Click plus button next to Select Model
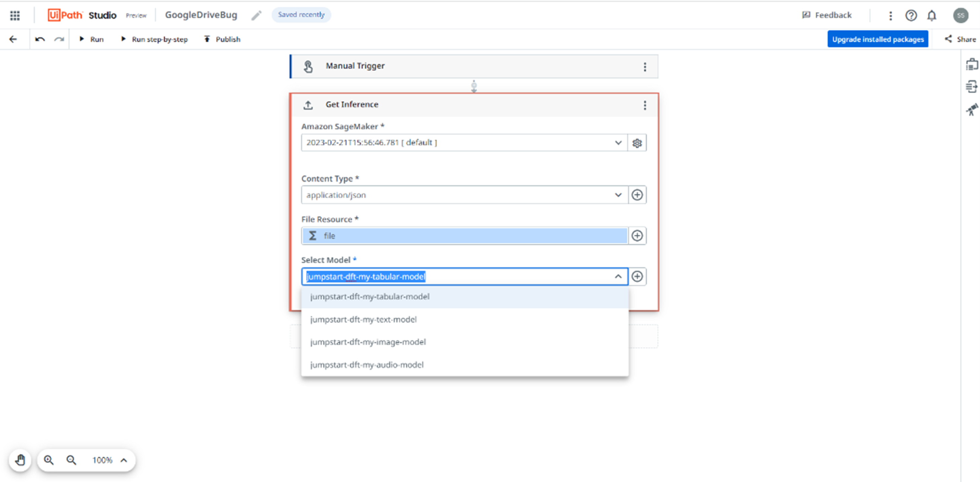980x482 pixels. (x=637, y=277)
